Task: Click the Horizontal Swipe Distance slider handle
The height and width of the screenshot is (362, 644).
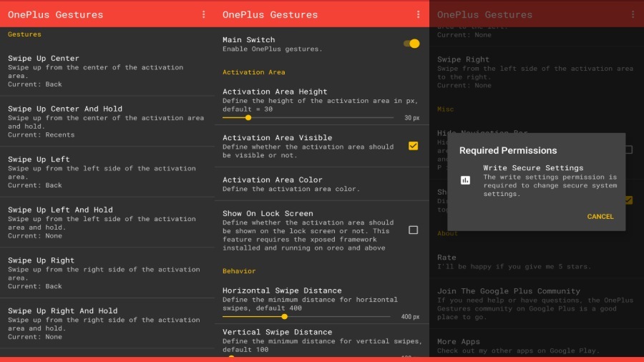Action: coord(285,316)
